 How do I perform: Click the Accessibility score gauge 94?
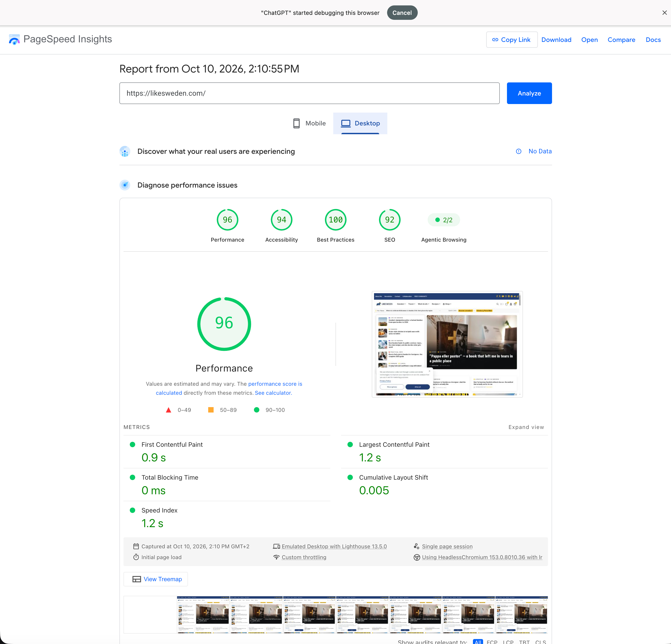(281, 220)
